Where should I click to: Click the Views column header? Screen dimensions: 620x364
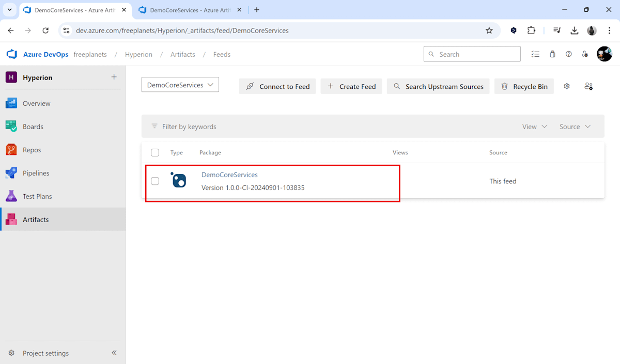pos(400,152)
